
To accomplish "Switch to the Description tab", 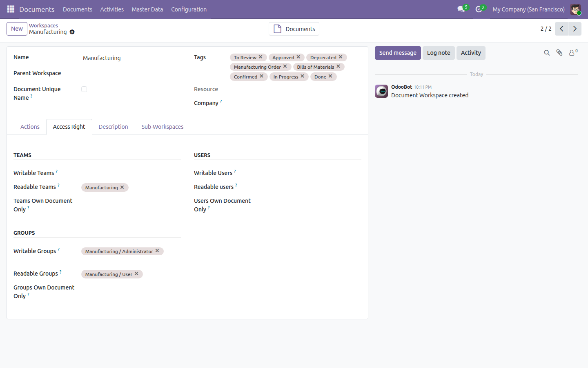I will pos(114,127).
